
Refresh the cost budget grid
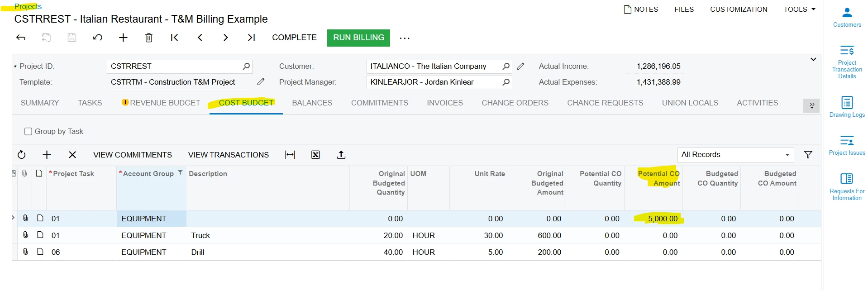click(22, 155)
